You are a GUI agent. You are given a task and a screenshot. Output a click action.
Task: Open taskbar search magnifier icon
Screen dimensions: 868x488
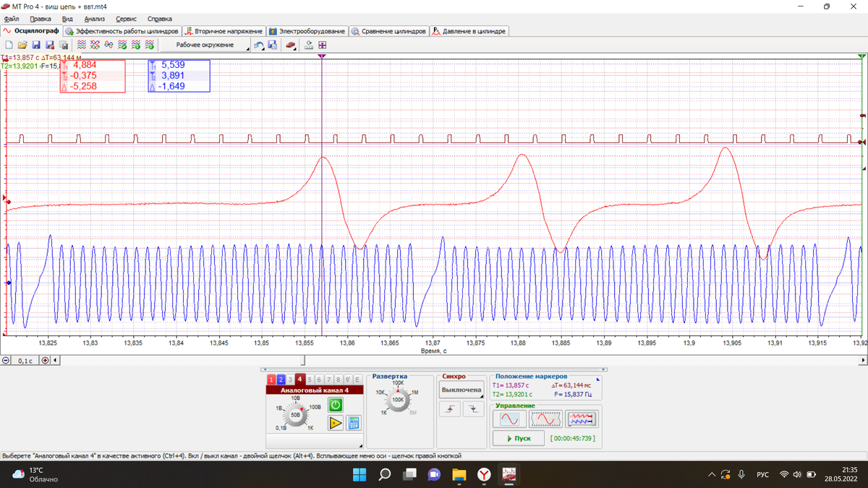(x=384, y=474)
